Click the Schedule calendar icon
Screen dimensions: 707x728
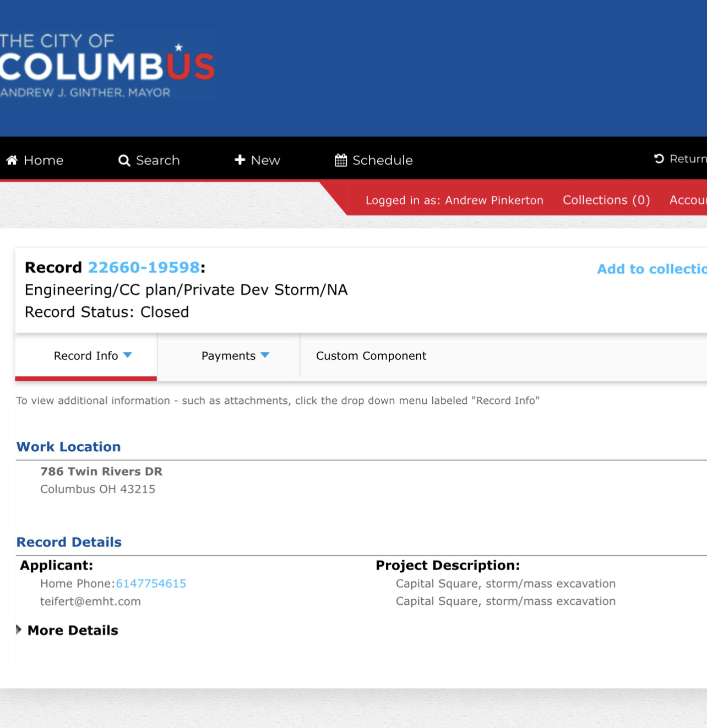(x=341, y=160)
